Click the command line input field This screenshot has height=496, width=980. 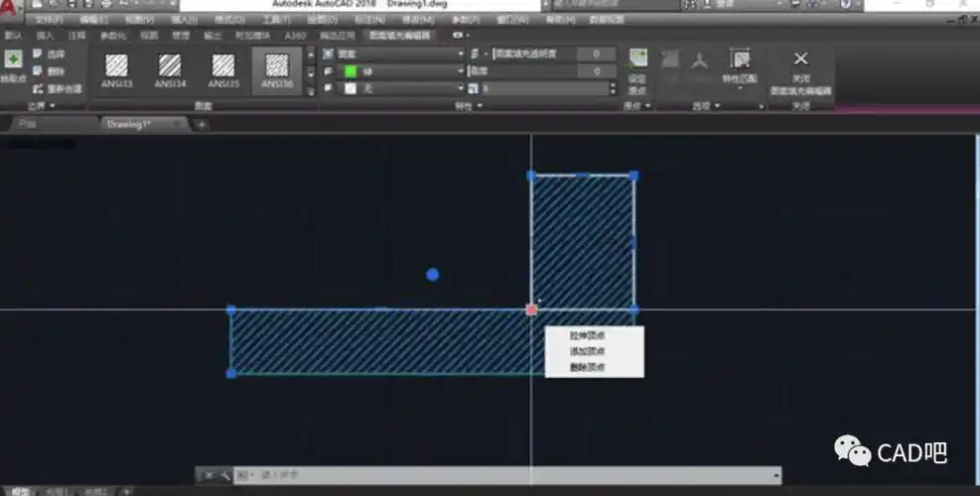coord(496,476)
